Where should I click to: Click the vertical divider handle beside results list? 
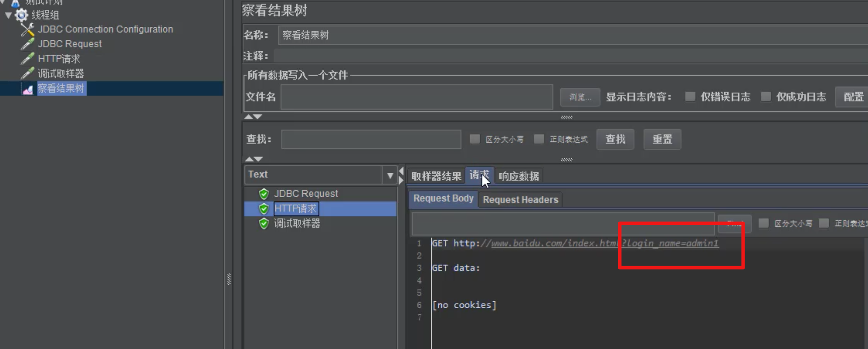[x=229, y=279]
